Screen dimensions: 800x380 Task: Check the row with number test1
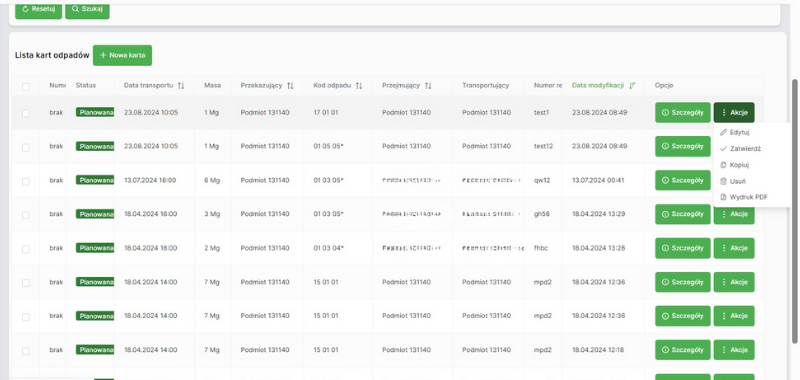tap(26, 113)
